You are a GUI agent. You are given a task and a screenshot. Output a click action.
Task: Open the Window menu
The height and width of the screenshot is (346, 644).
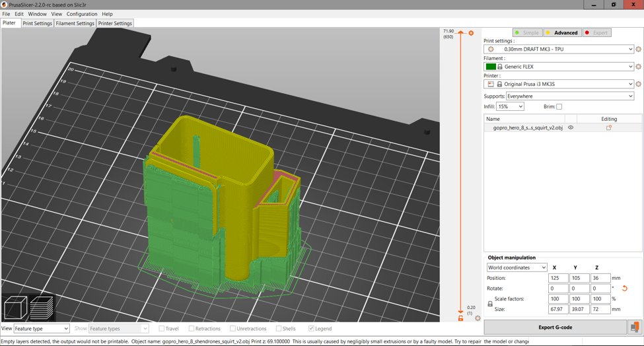(38, 14)
